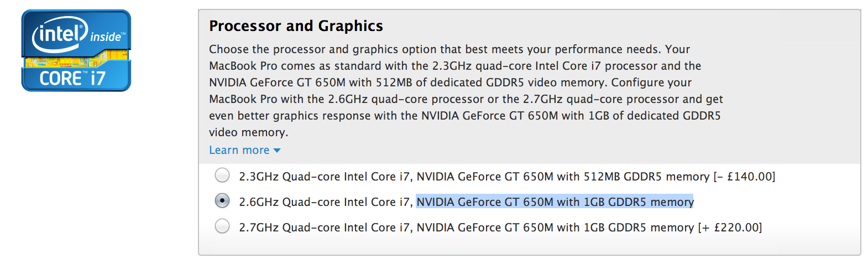Screen dimensions: 868x258
Task: Click "1GB GDDR5 memory" in the 2.7GHz option
Action: click(639, 228)
